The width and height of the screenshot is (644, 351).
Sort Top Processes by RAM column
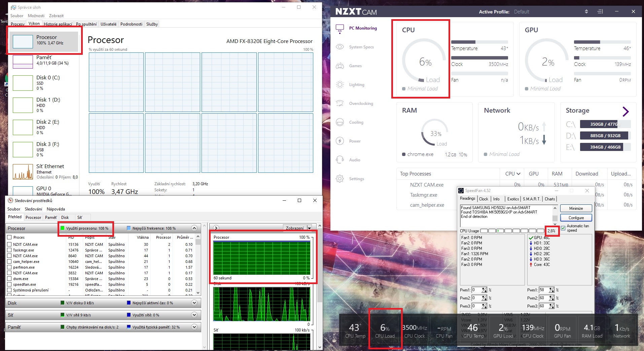pyautogui.click(x=557, y=174)
